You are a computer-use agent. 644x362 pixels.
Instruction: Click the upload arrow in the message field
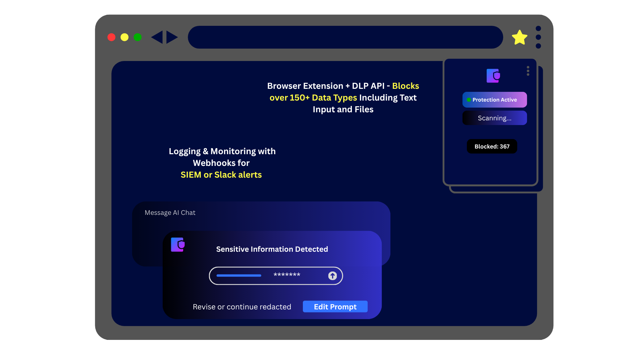point(332,276)
